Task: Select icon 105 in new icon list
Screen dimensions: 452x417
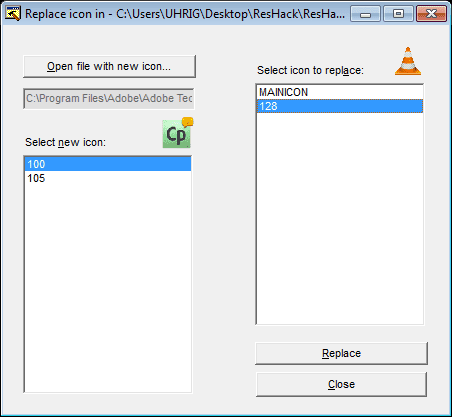Action: pos(108,178)
